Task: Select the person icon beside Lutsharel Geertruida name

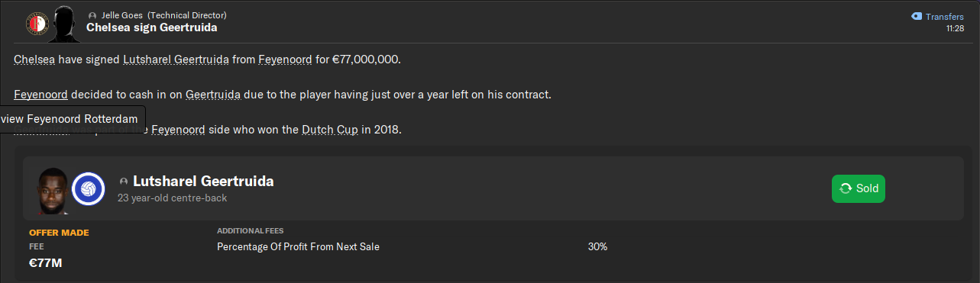Action: (124, 182)
